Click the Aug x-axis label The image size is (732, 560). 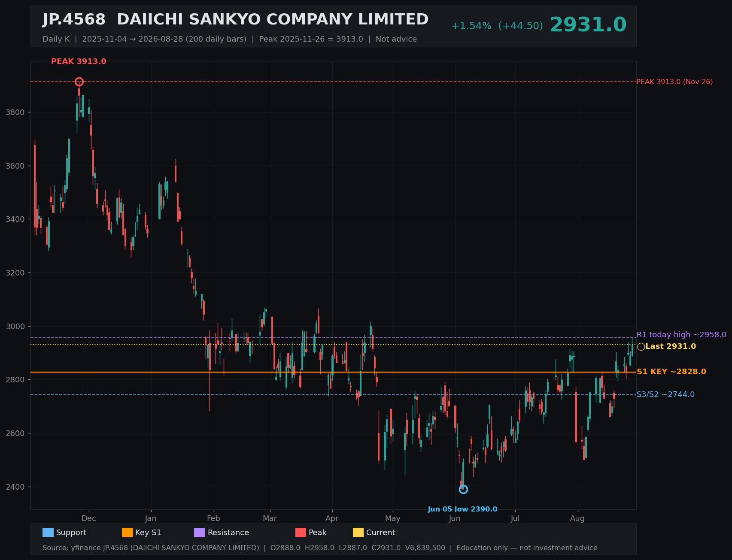pos(577,518)
